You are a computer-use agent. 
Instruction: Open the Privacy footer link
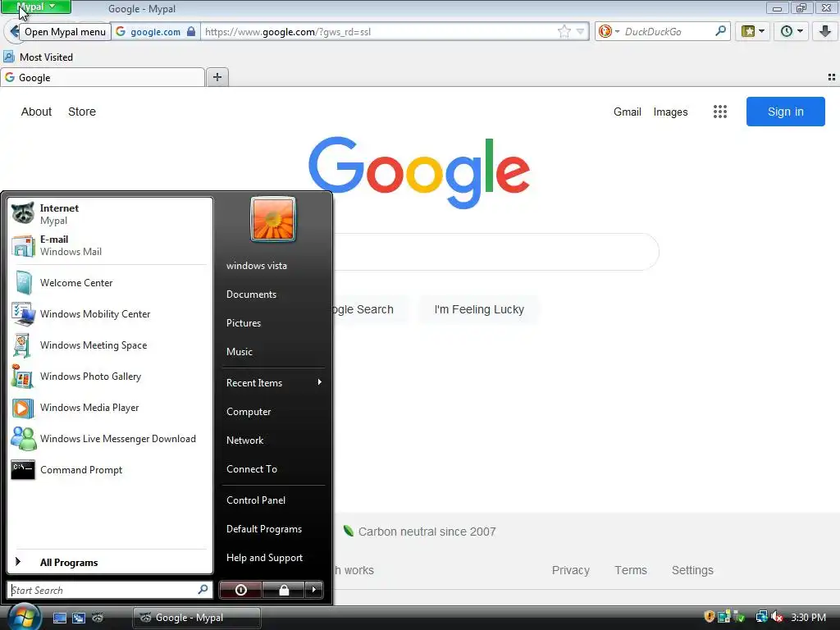[571, 570]
